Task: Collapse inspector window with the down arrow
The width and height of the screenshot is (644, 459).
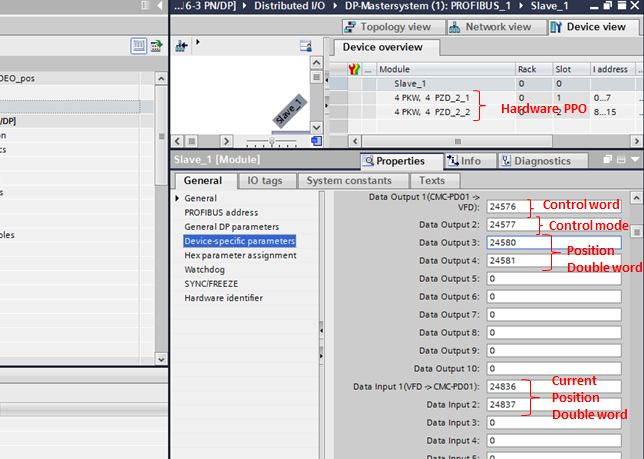Action: 635,161
